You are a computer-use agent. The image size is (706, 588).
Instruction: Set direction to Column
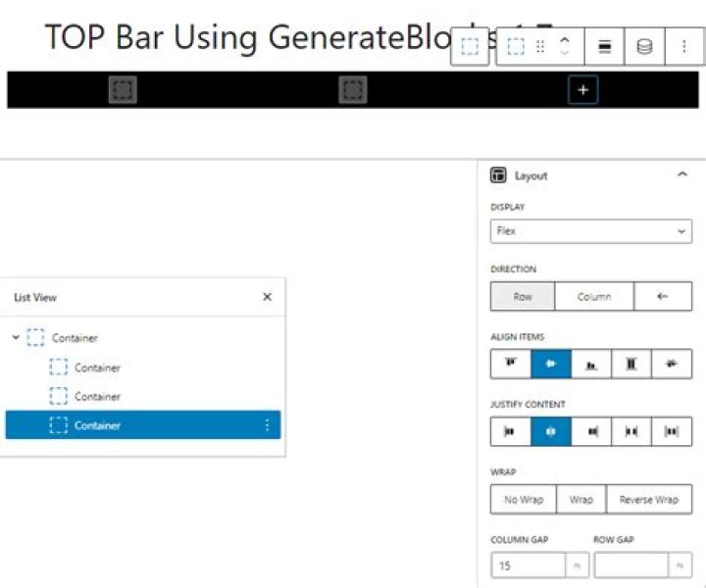pyautogui.click(x=594, y=297)
